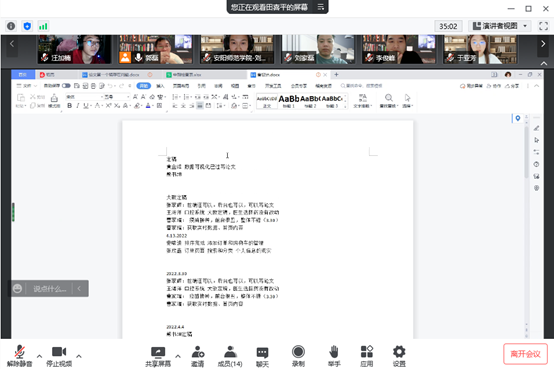Viewport: 554px width, 369px height.
Task: Open the apps (应用) icon
Action: coord(367,356)
